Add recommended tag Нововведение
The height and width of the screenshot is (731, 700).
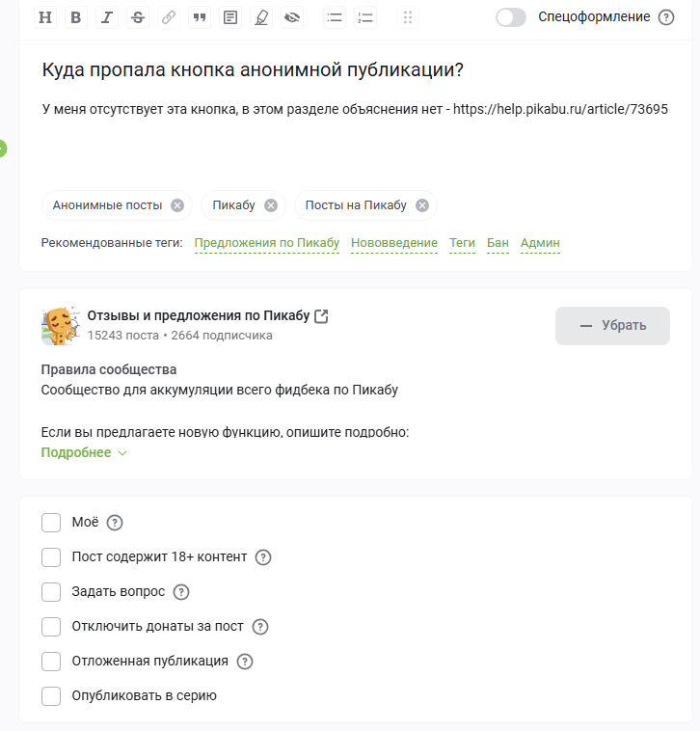pos(394,243)
